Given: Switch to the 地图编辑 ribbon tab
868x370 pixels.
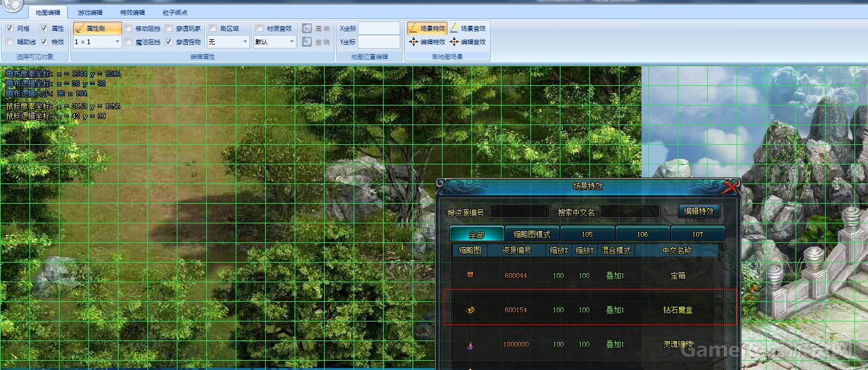Looking at the screenshot, I should (x=48, y=12).
